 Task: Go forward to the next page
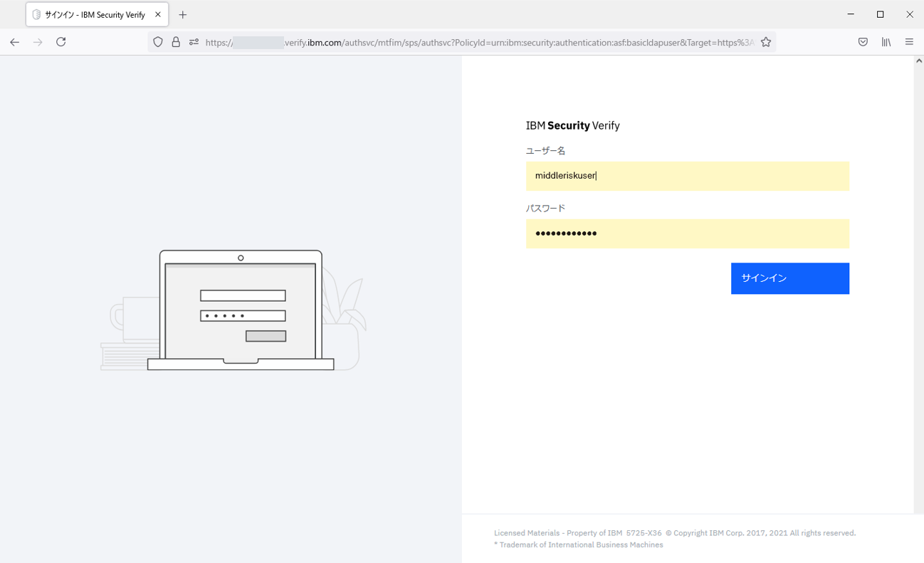38,42
